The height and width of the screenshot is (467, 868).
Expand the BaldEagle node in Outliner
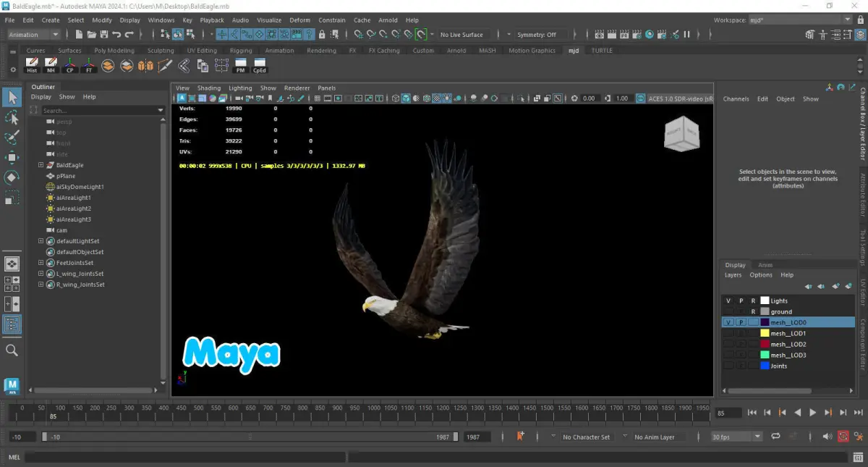pos(41,165)
